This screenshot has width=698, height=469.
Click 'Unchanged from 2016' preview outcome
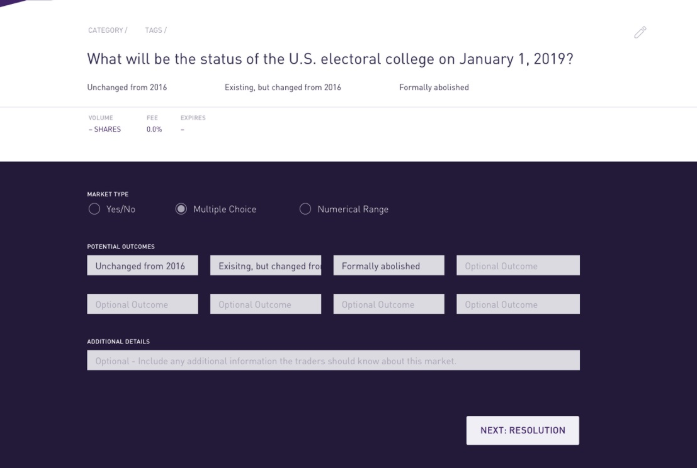[x=127, y=88]
